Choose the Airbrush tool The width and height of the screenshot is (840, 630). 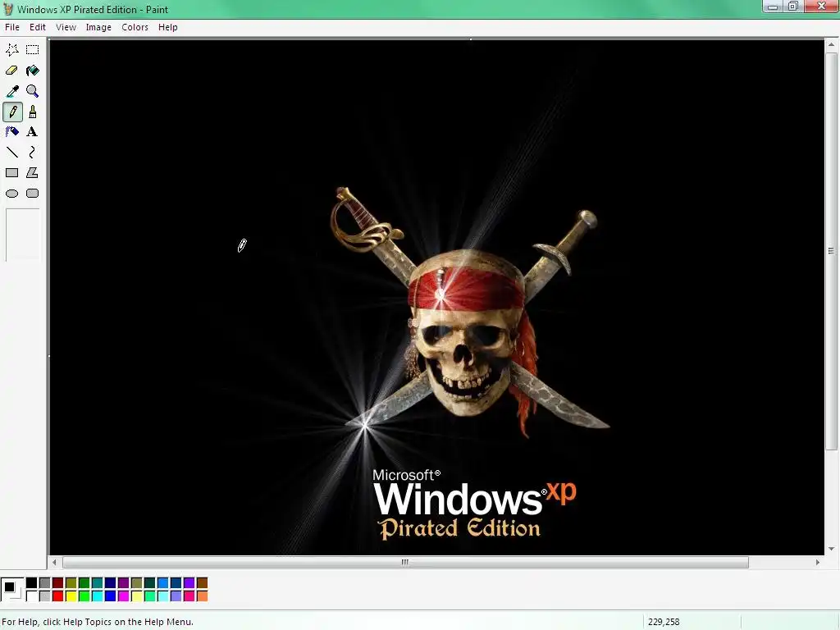[11, 132]
